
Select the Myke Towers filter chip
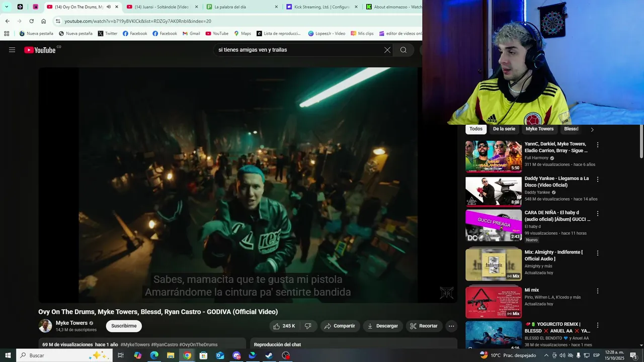539,129
